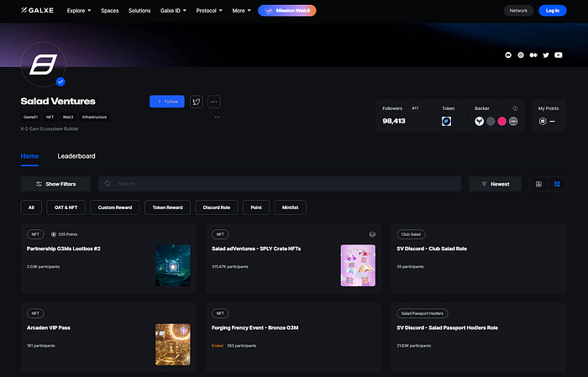Select the Point filter chip
This screenshot has width=588, height=377.
tap(256, 207)
